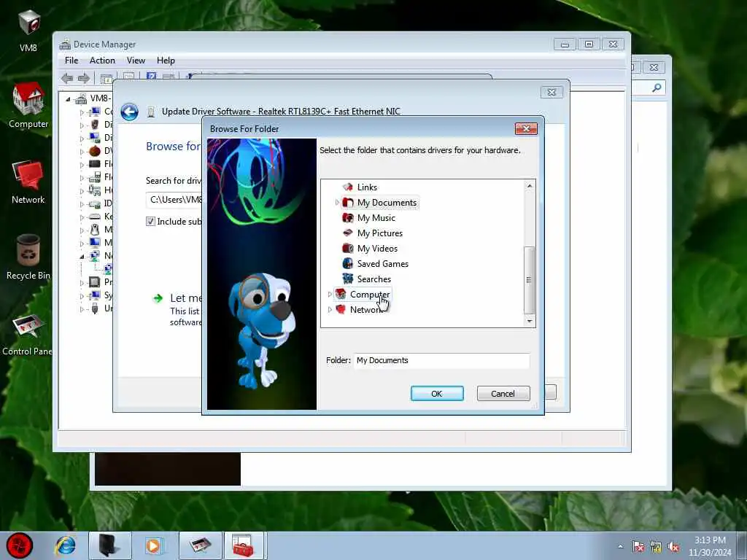Image resolution: width=747 pixels, height=560 pixels.
Task: Click the Let me pick green arrow link
Action: [x=158, y=298]
